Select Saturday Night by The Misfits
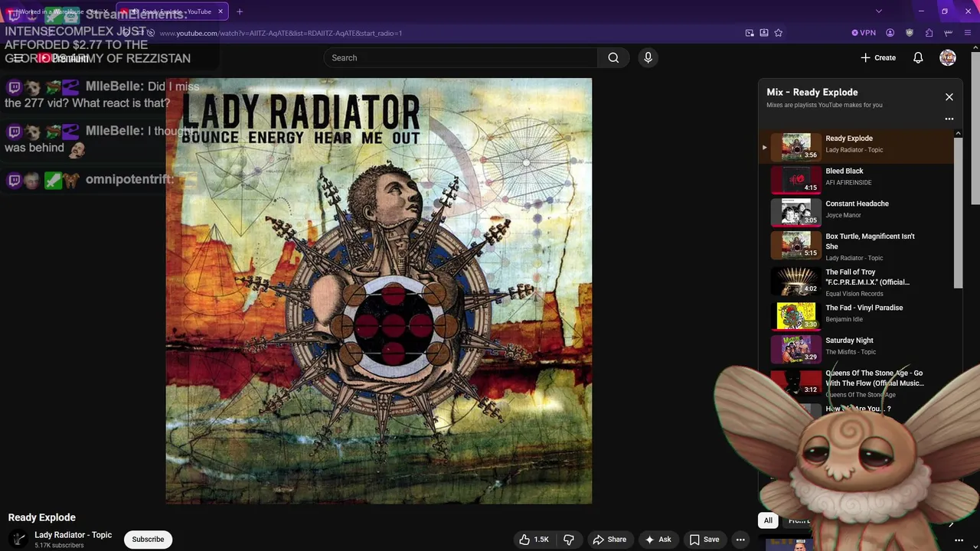 coord(856,348)
